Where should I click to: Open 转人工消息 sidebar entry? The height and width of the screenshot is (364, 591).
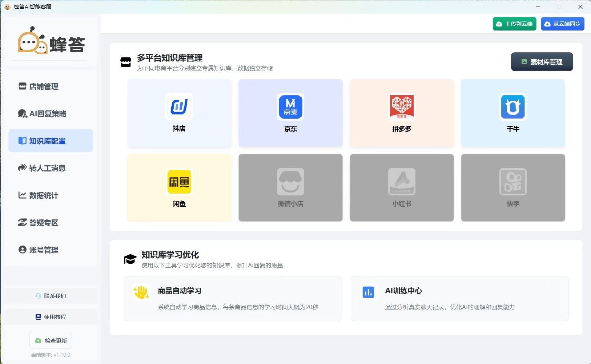coord(47,168)
